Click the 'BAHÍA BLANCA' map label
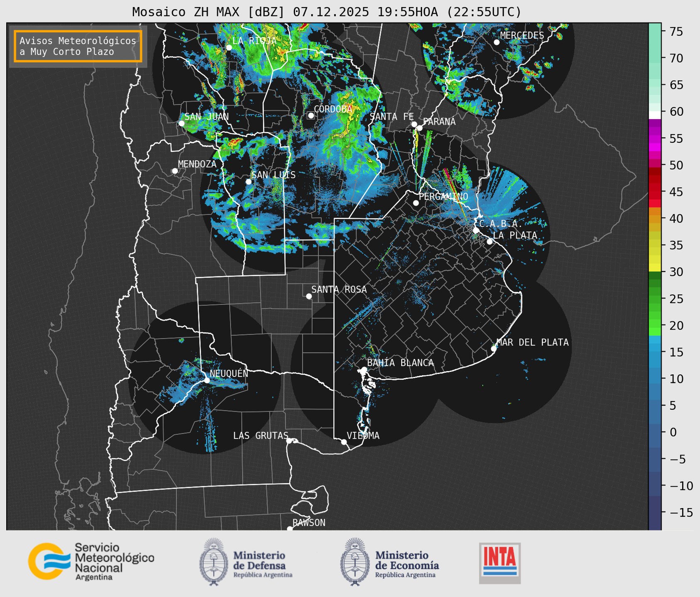The width and height of the screenshot is (700, 597). [400, 363]
